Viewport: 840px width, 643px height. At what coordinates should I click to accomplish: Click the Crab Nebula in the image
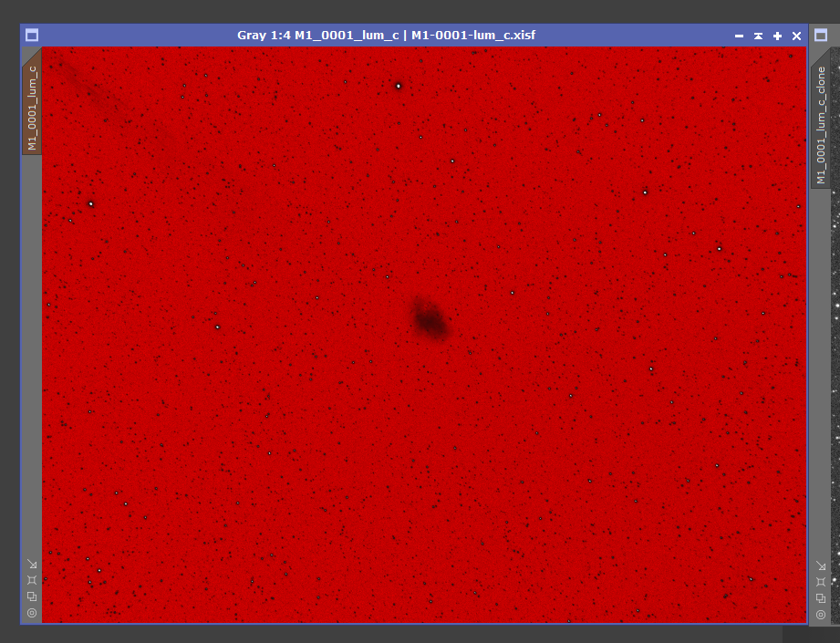coord(430,318)
